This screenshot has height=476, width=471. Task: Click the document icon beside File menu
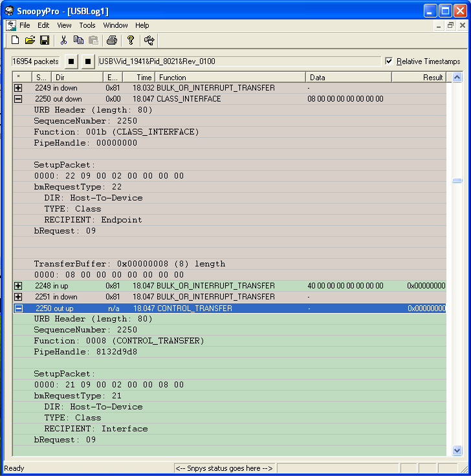[11, 25]
